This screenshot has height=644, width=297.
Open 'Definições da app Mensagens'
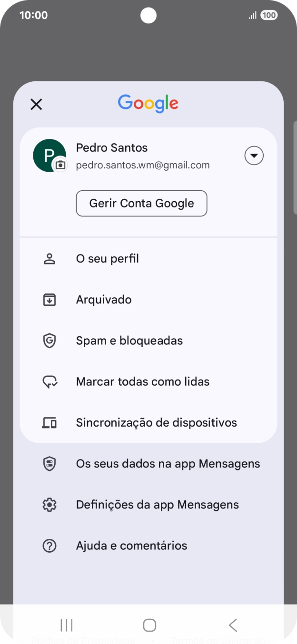point(157,504)
